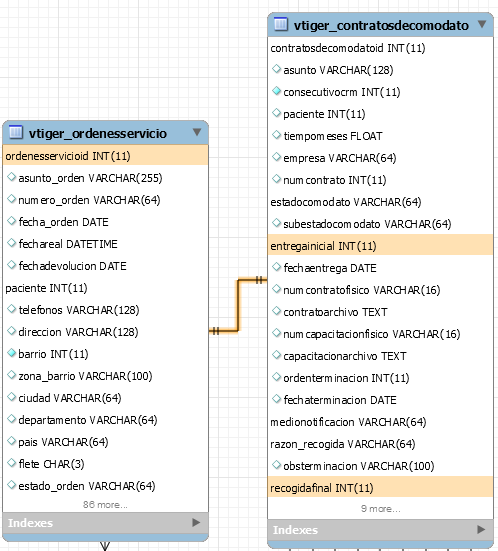Click diamond icon beside departamento
The image size is (498, 551).
click(12, 419)
